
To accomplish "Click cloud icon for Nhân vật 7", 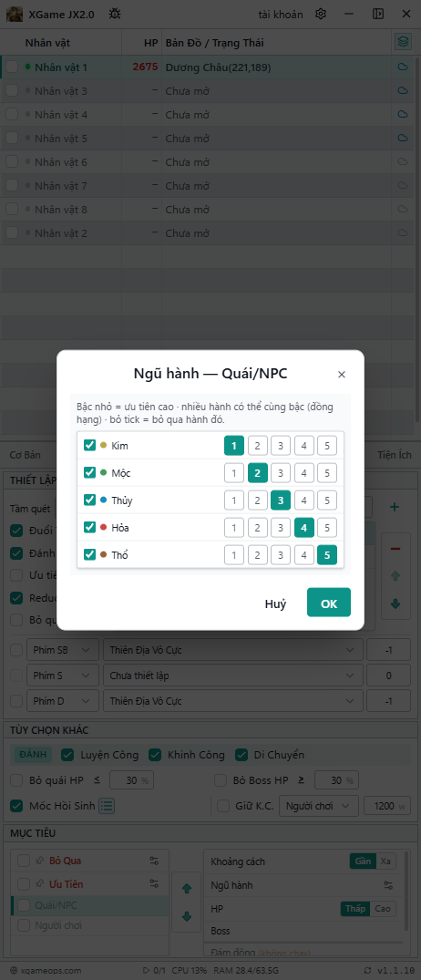I will [403, 186].
